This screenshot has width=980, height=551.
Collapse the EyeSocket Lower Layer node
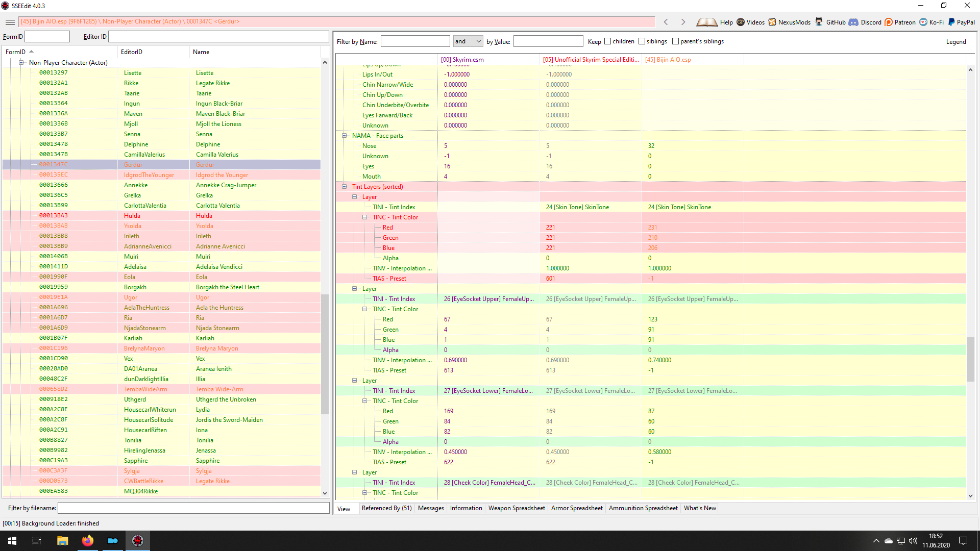(x=355, y=381)
